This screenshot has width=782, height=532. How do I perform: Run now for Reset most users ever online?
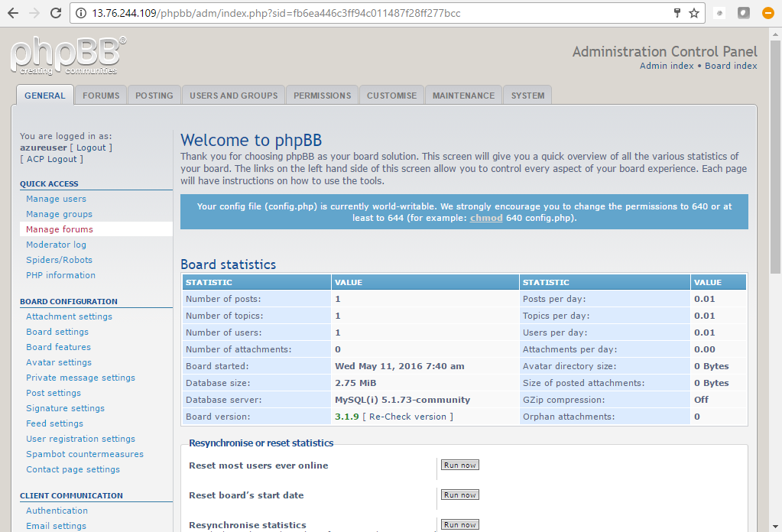(x=460, y=465)
